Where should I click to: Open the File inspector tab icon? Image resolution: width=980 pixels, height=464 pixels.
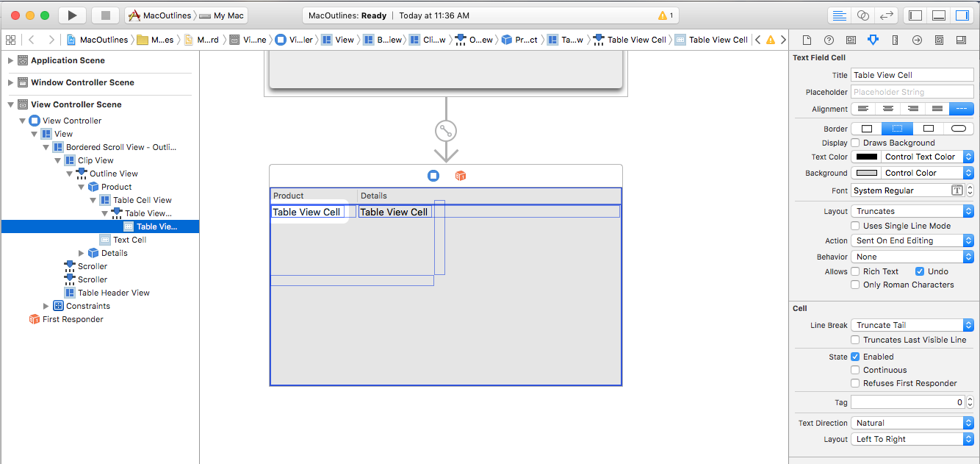pyautogui.click(x=807, y=40)
